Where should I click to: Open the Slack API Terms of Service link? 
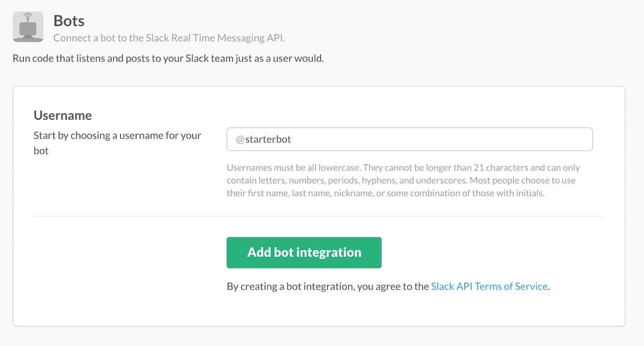coord(489,286)
